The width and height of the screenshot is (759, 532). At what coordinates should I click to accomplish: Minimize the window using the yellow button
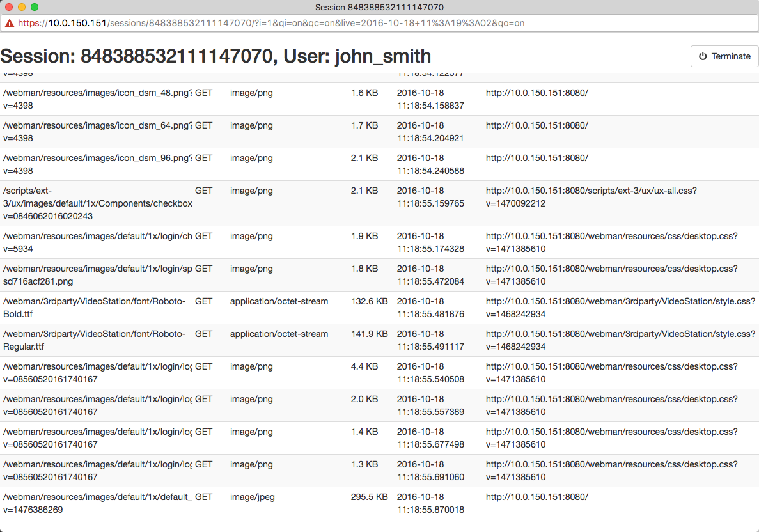pos(21,7)
